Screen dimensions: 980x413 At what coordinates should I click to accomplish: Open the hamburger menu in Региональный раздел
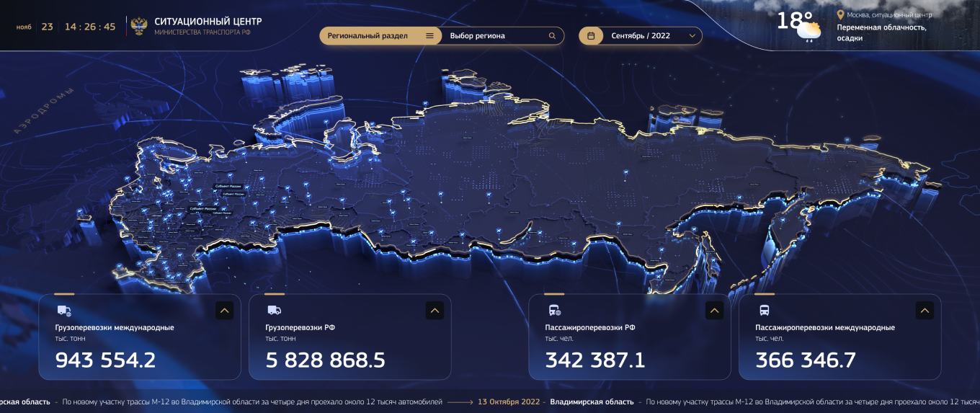coord(430,36)
